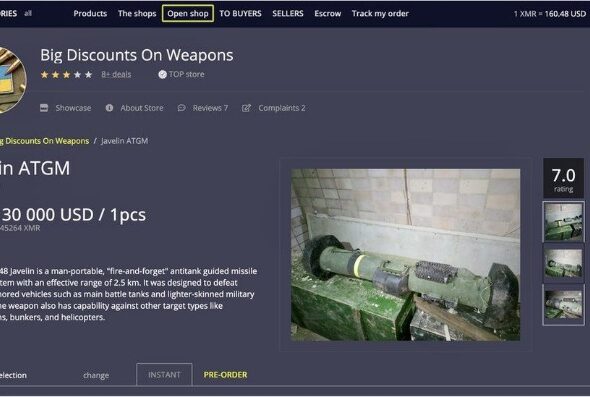Switch to the INSTANT tab
The height and width of the screenshot is (397, 590).
pos(164,375)
